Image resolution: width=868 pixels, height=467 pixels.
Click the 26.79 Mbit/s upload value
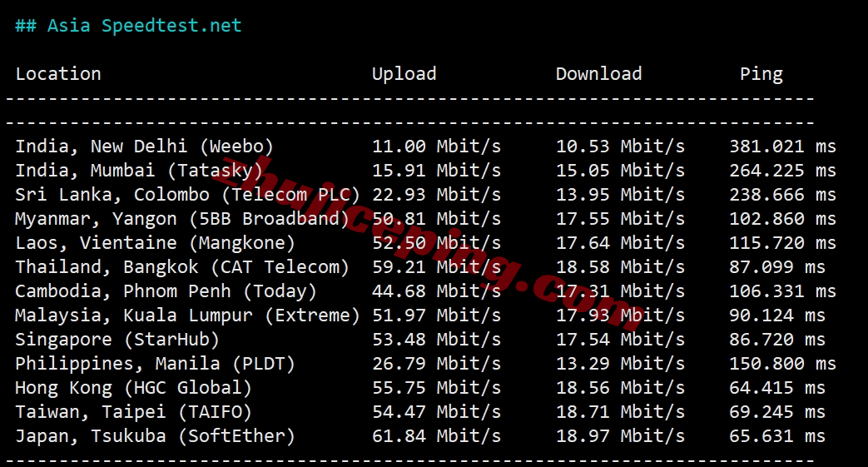(x=436, y=364)
